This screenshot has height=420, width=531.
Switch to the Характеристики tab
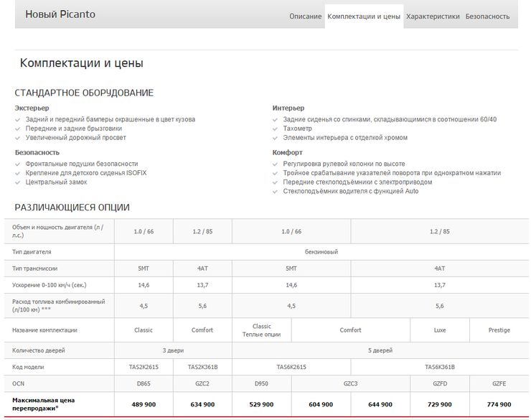point(433,17)
